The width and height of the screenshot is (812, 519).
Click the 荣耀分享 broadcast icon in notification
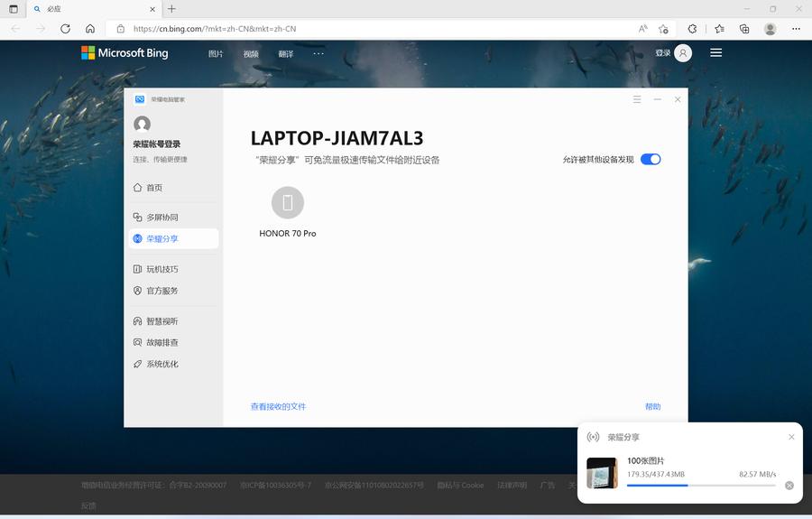click(593, 437)
